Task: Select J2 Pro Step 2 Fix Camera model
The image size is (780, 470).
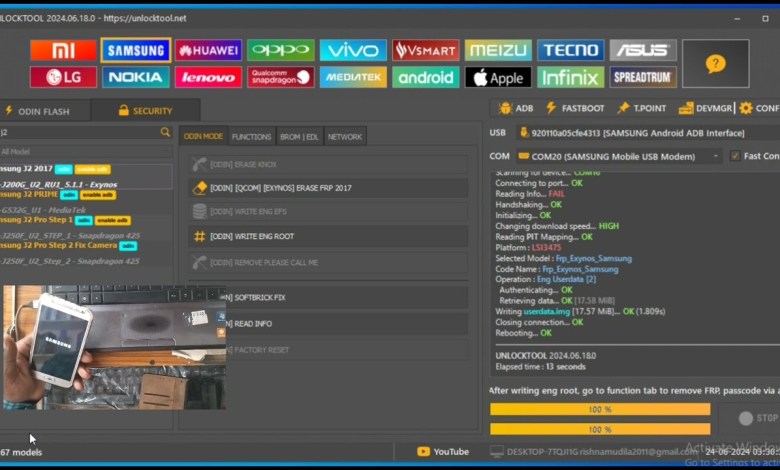Action: point(86,253)
